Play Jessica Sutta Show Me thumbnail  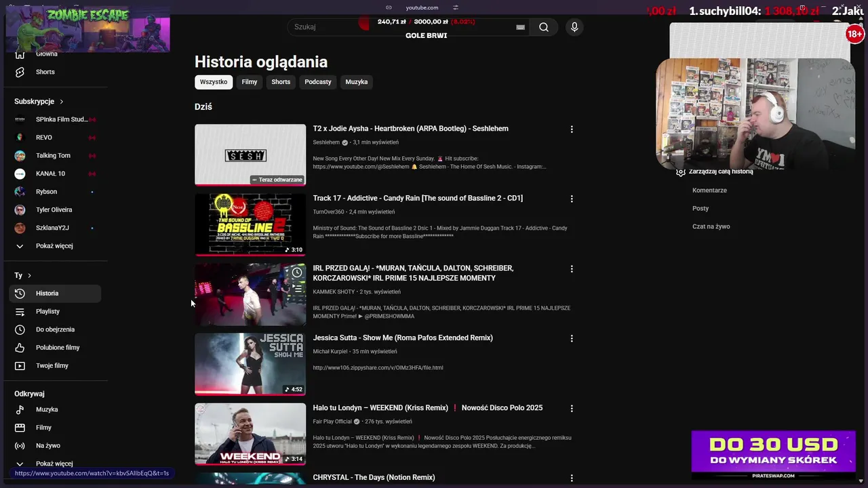[x=250, y=365]
